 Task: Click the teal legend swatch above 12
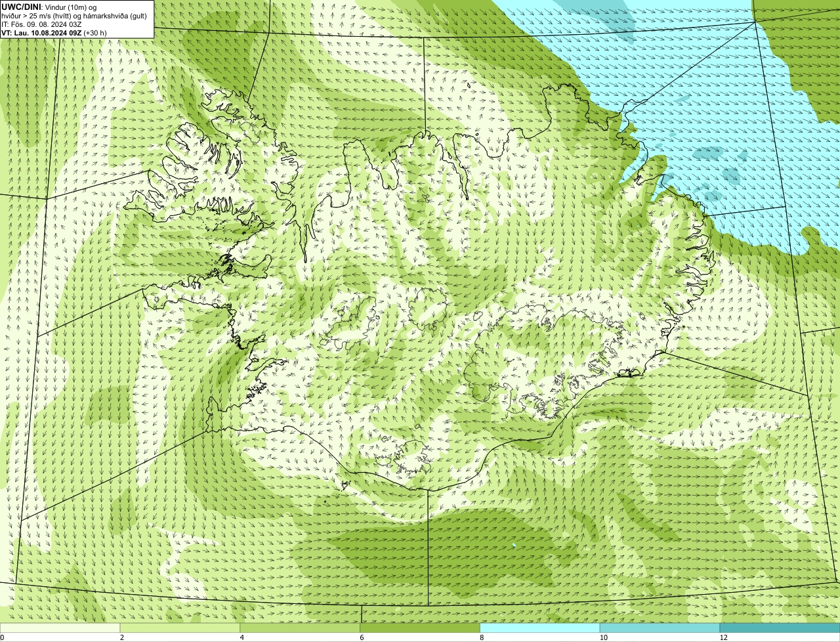coord(780,628)
